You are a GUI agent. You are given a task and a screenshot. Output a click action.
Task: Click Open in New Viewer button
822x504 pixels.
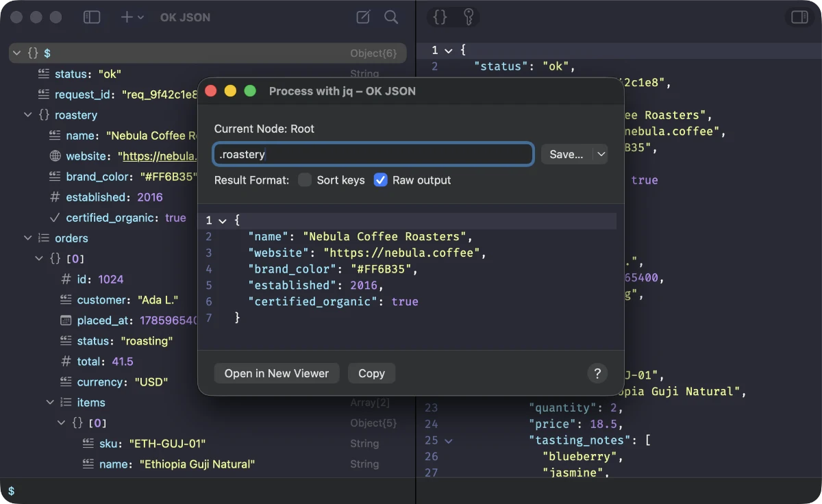click(x=277, y=373)
